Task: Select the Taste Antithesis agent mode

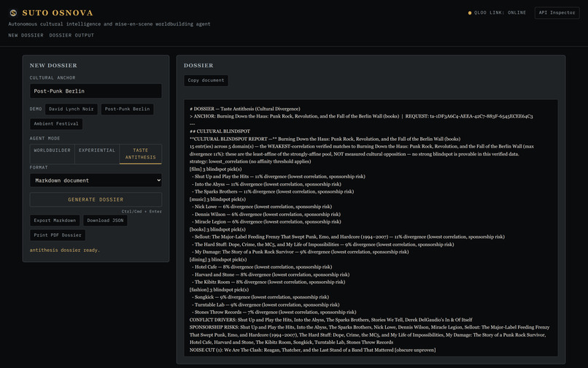Action: 141,153
